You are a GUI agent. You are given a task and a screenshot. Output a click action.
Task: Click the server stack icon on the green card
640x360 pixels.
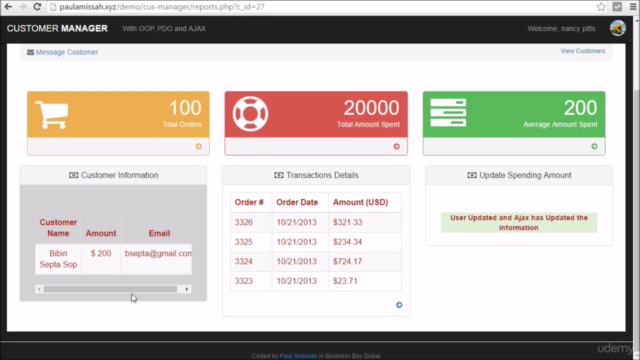[x=448, y=113]
